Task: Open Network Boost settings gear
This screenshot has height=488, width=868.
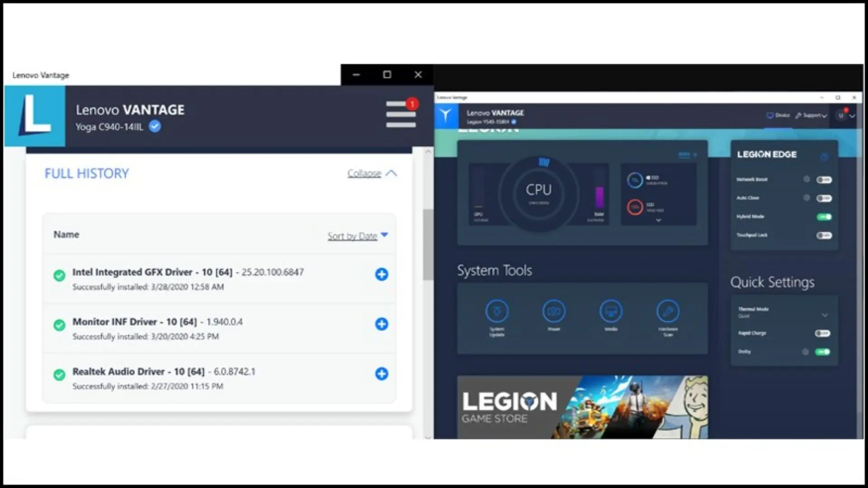Action: (x=807, y=179)
